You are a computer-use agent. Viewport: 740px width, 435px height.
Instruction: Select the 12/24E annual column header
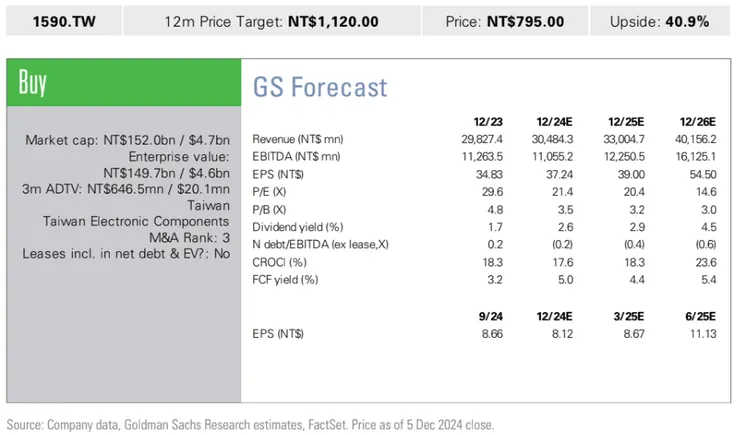(554, 122)
